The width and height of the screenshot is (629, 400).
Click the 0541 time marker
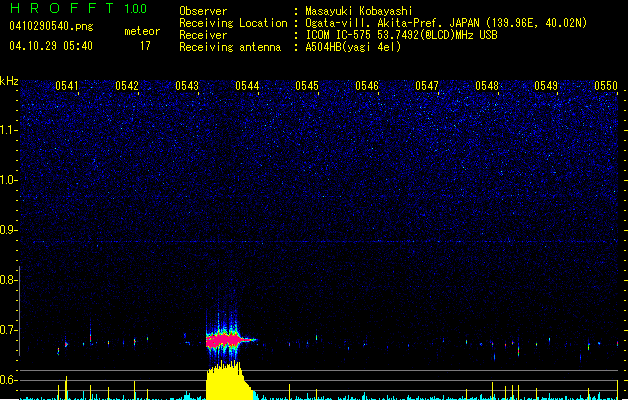[x=67, y=87]
